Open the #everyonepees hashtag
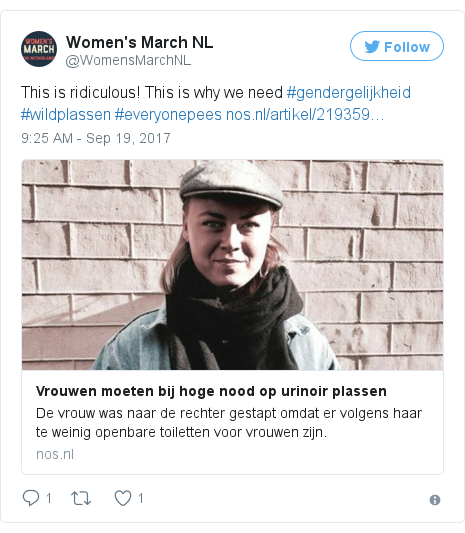 click(168, 115)
